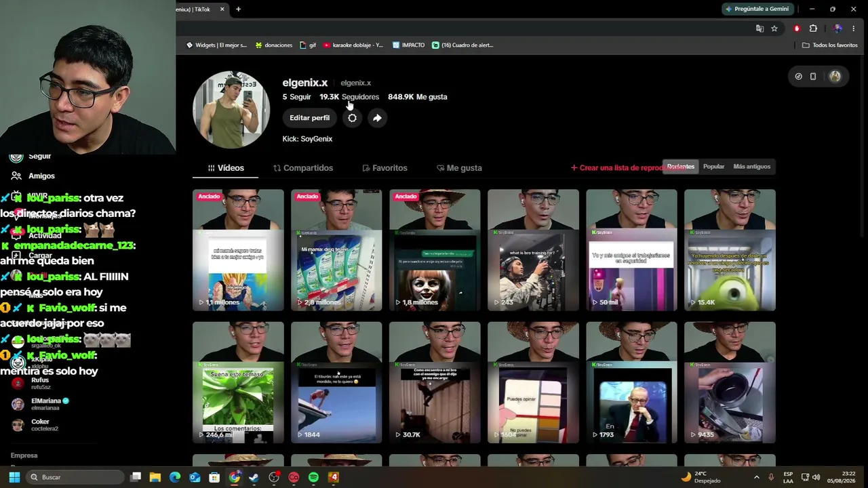Bookmark this page with the star icon
868x488 pixels.
[774, 28]
